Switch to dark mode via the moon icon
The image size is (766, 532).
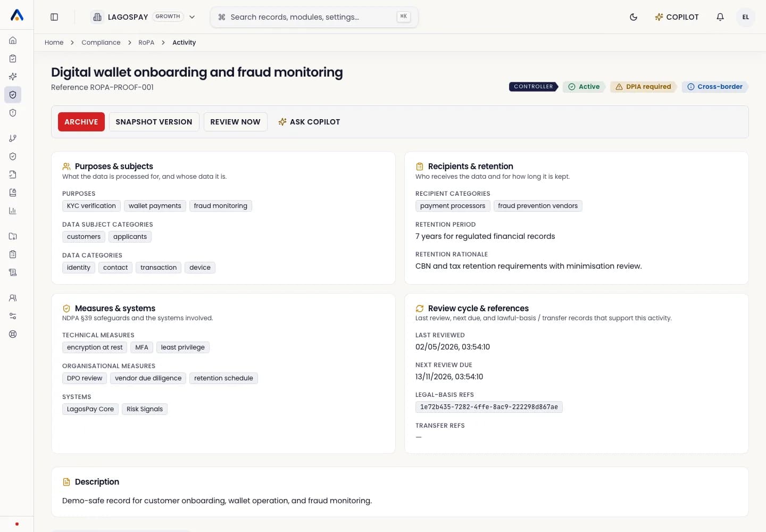634,17
